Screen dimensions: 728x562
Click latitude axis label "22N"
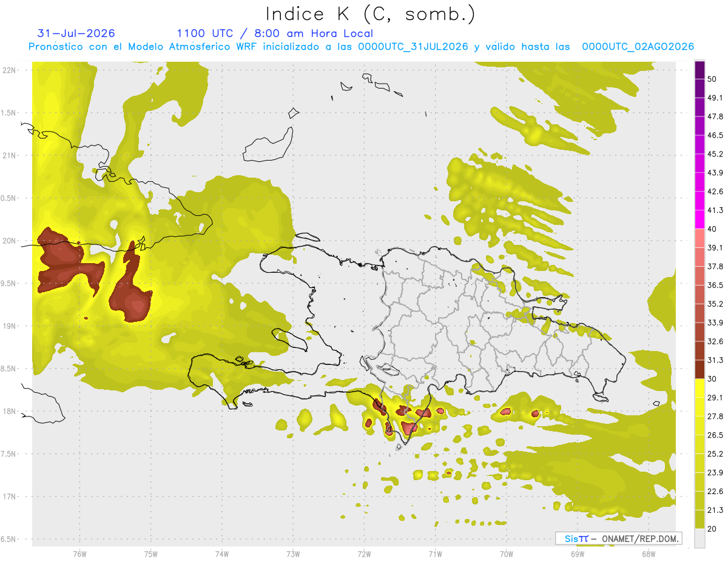click(10, 70)
